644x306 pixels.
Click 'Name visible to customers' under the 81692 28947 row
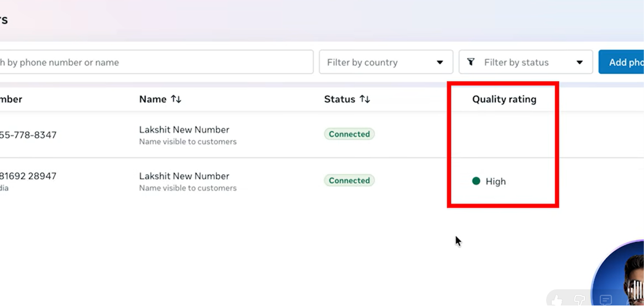tap(188, 188)
